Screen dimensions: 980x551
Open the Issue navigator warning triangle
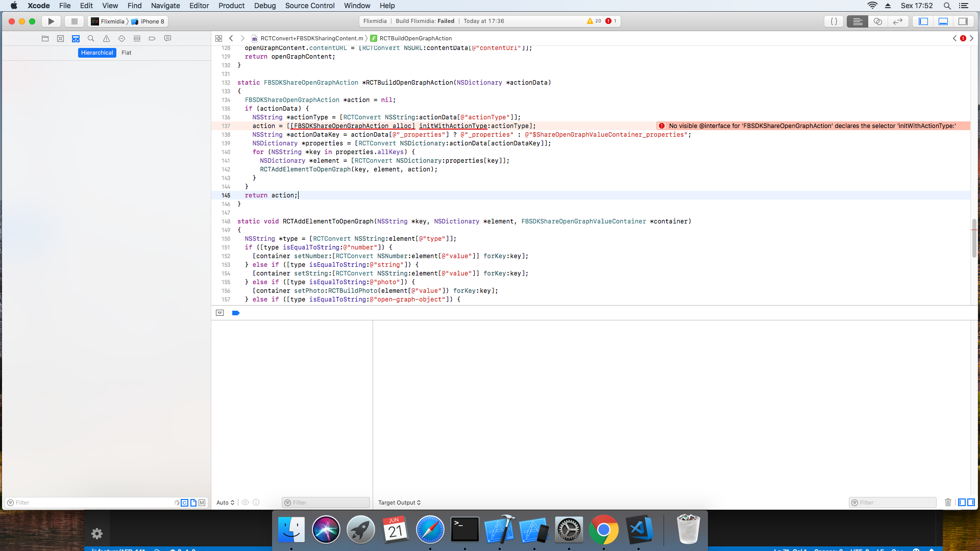point(107,38)
